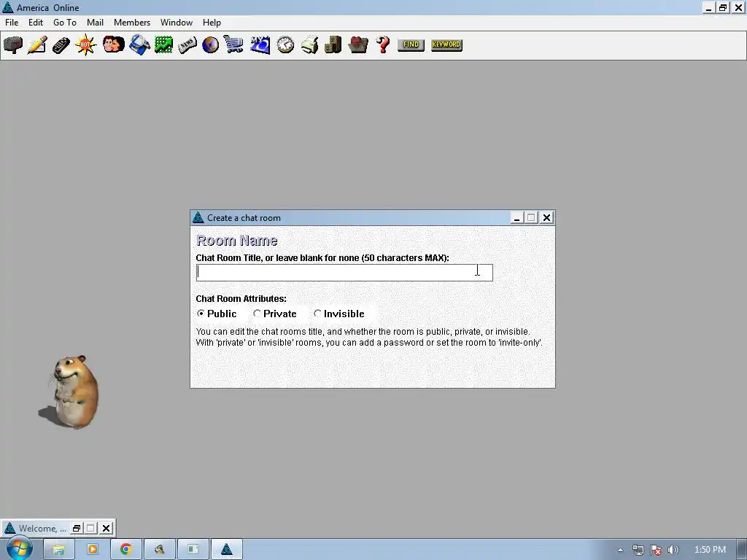Click the red question mark help icon
The width and height of the screenshot is (747, 560).
click(x=383, y=45)
